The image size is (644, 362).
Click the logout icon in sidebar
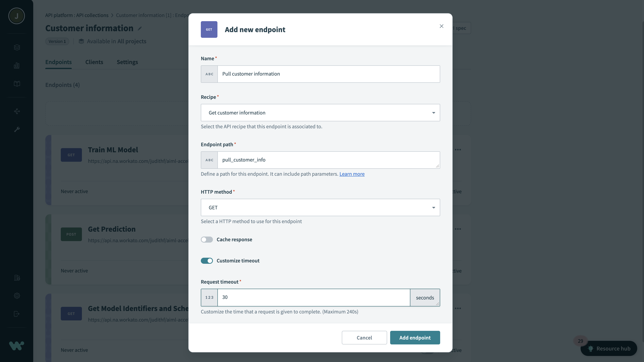coord(17,314)
